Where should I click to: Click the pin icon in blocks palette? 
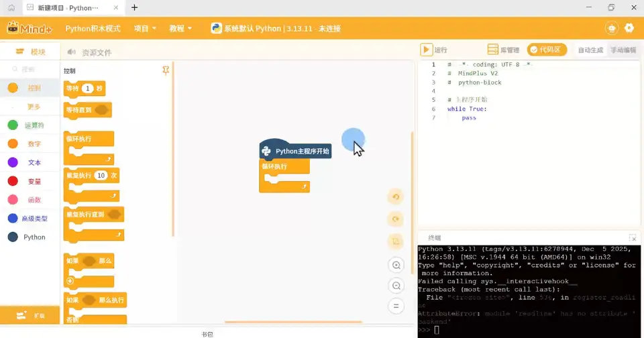coord(166,70)
